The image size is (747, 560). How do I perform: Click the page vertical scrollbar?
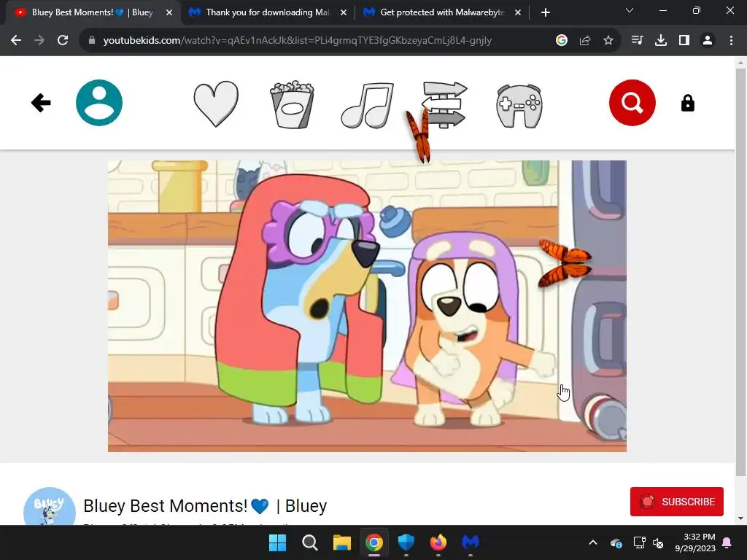(x=740, y=271)
